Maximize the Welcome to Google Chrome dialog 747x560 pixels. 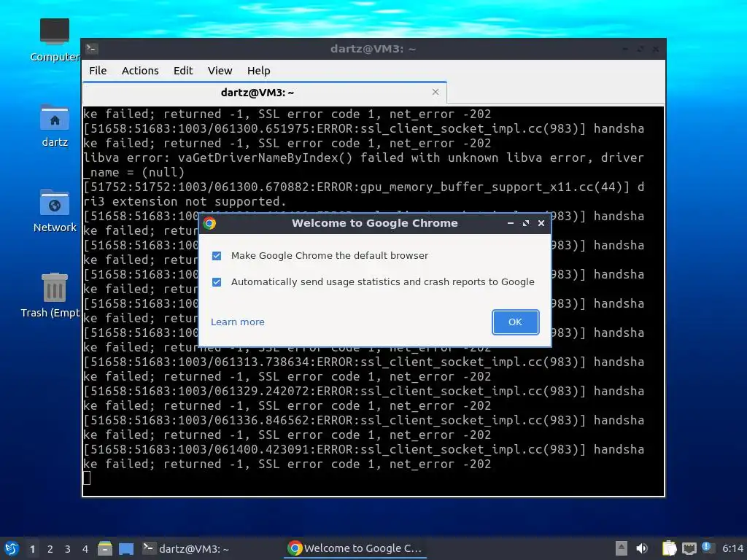525,223
